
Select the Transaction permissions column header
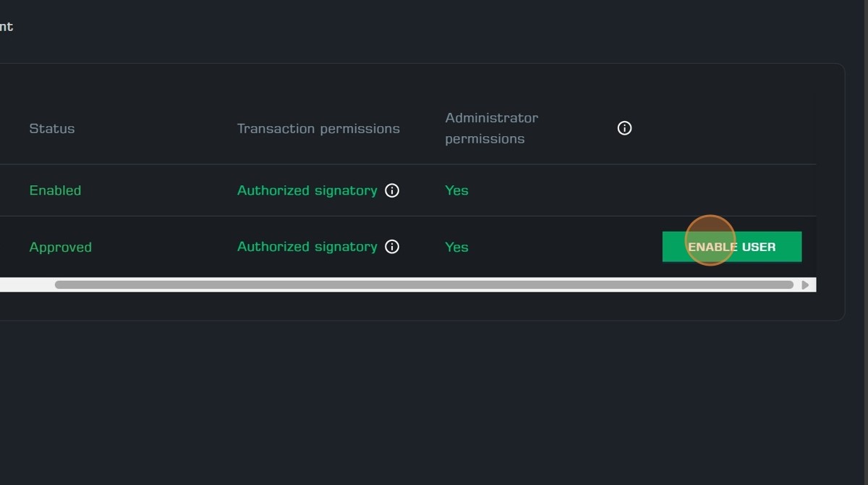(x=318, y=128)
